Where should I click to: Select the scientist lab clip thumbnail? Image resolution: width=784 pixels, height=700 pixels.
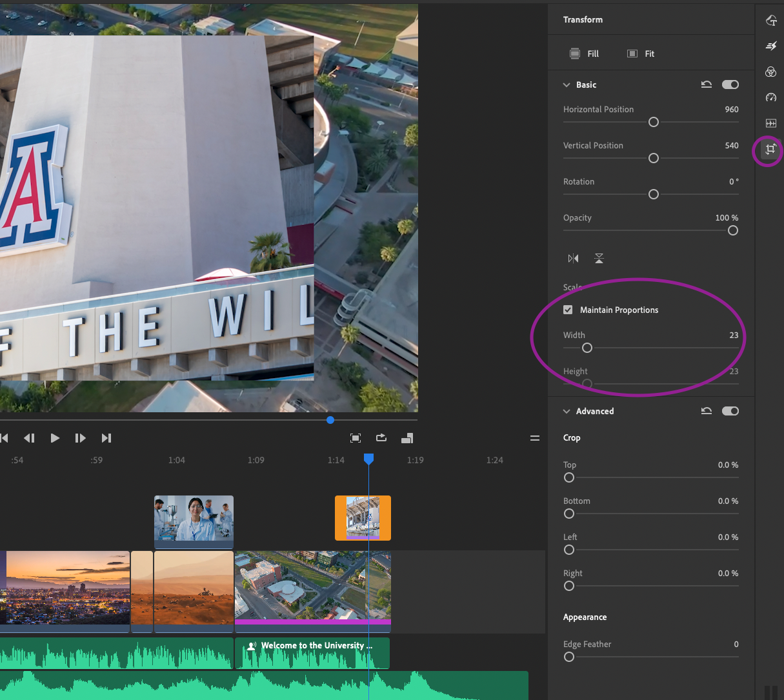point(194,518)
